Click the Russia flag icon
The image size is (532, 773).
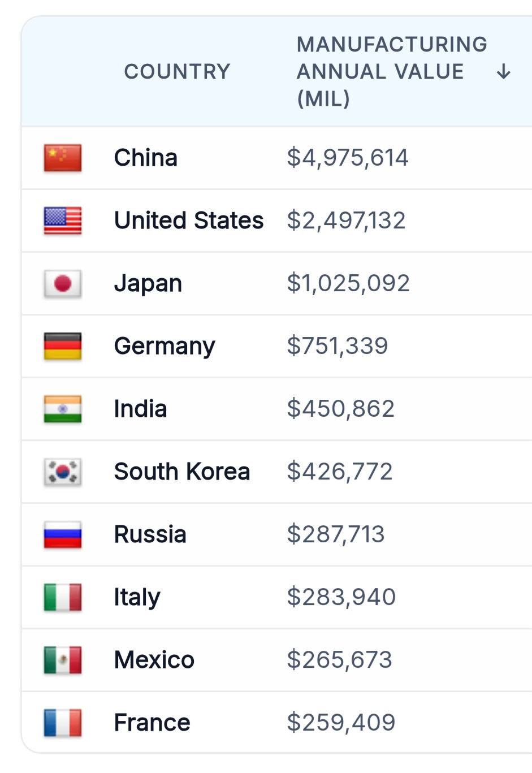tap(63, 534)
